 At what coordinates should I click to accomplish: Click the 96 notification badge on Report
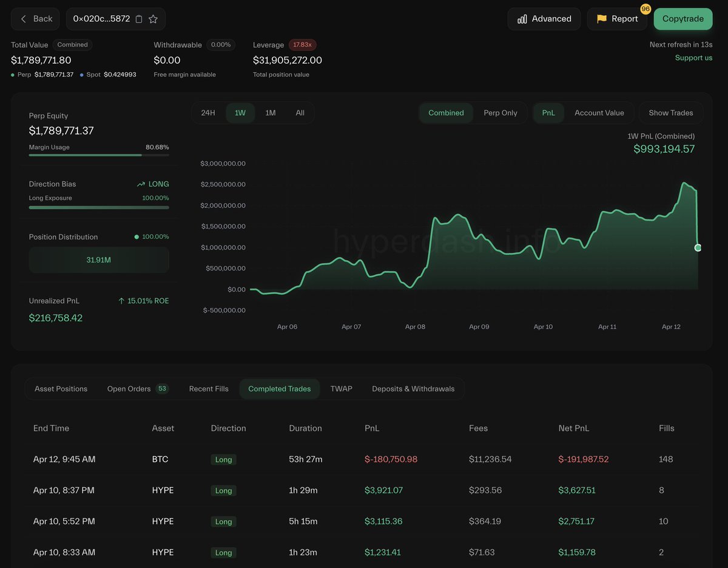pos(645,9)
